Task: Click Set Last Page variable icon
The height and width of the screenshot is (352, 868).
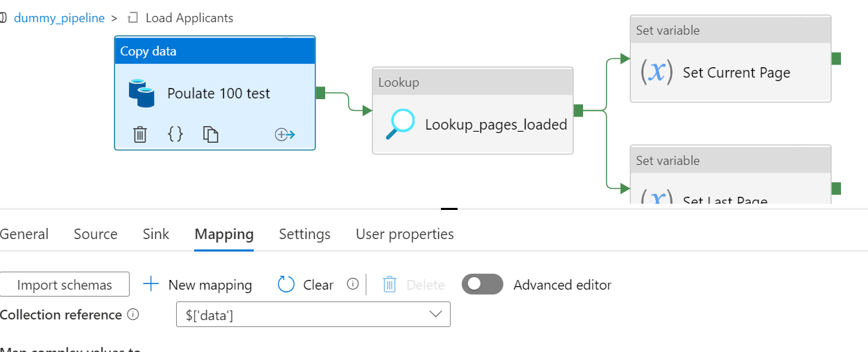Action: (656, 197)
